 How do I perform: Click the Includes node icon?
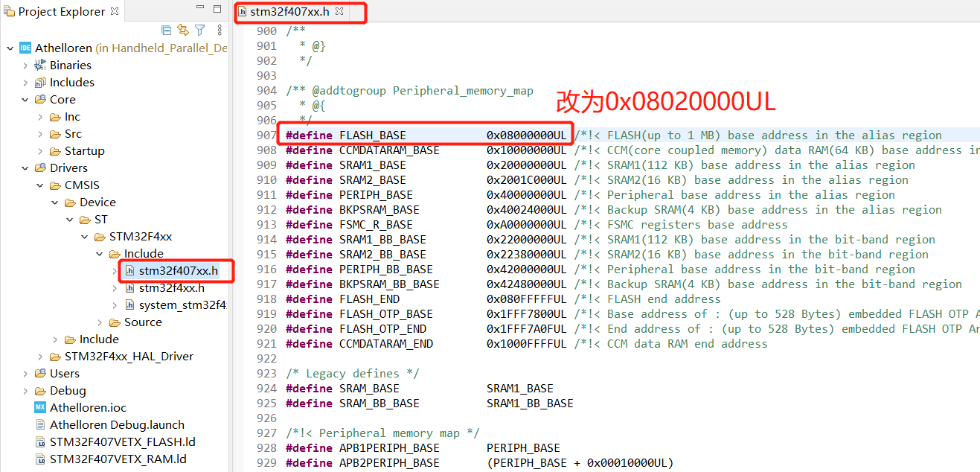click(39, 82)
